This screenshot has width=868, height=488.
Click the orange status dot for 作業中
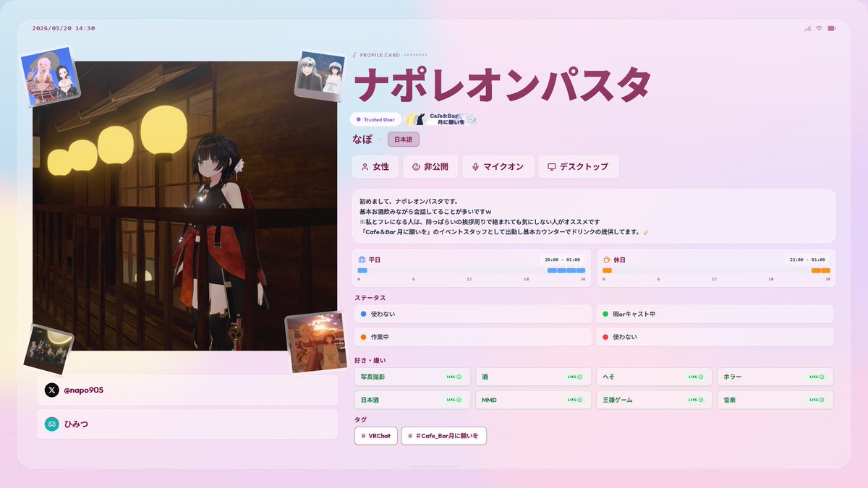(364, 337)
